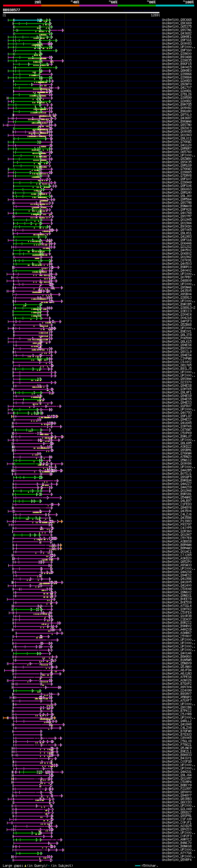Viewport: 197px width, 868px height.
Task: Select the hit UniRef100_B4IGY1
Action: [x=177, y=758]
